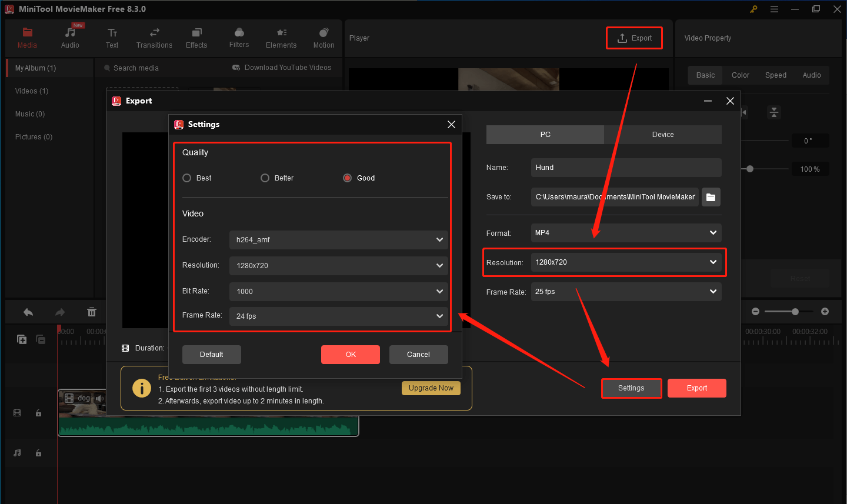Open the Speed tab in Video Property
This screenshot has width=847, height=504.
pyautogui.click(x=776, y=75)
